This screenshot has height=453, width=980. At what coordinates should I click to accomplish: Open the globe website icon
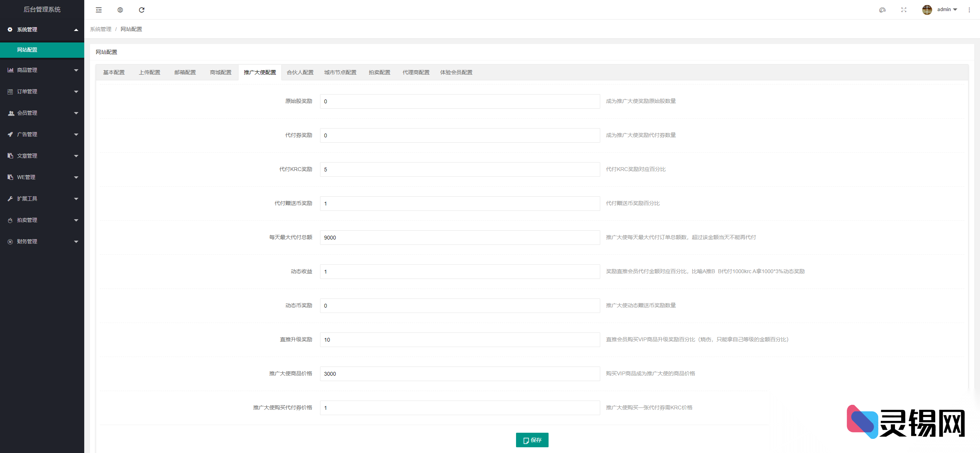tap(120, 10)
